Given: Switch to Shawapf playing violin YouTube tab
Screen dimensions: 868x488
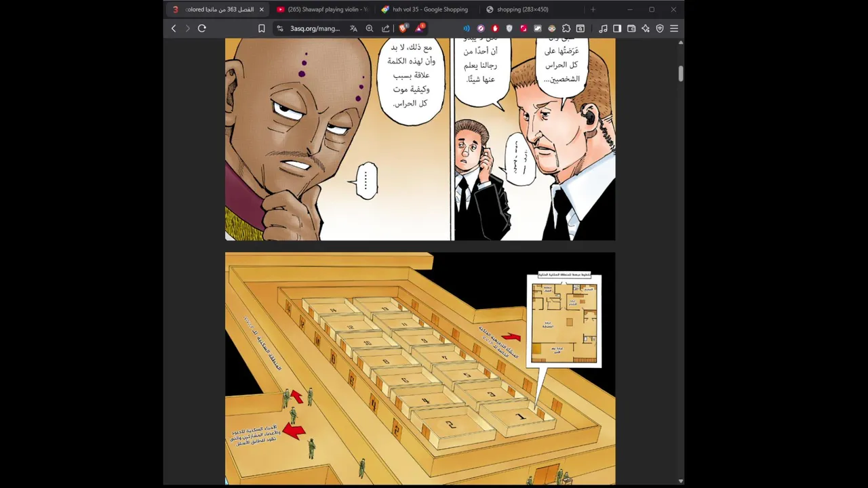Looking at the screenshot, I should (x=321, y=9).
